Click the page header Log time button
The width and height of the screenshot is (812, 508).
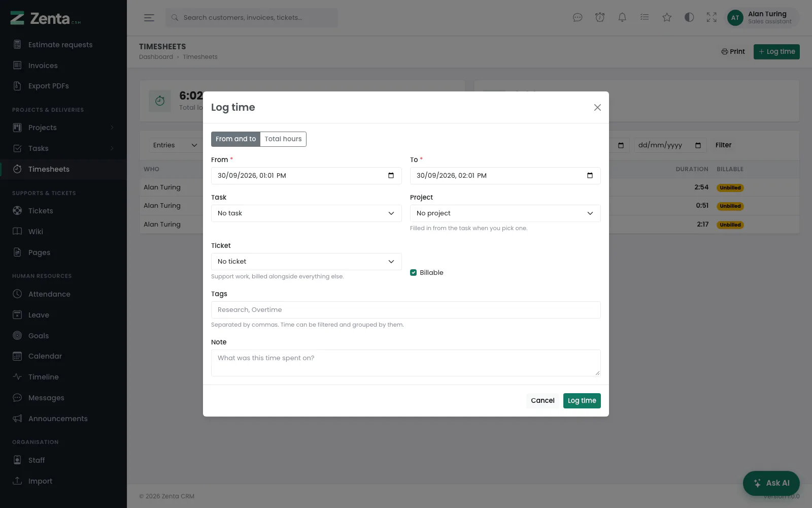(776, 52)
